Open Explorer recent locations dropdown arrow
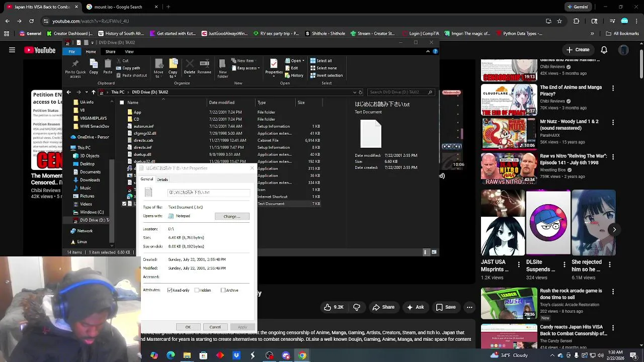Image resolution: width=644 pixels, height=362 pixels. click(87, 92)
